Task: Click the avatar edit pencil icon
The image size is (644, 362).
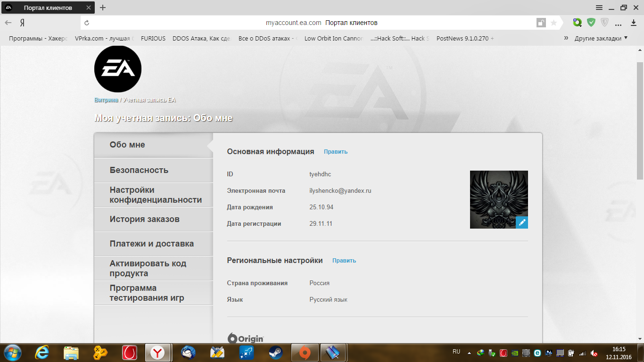Action: [x=522, y=222]
